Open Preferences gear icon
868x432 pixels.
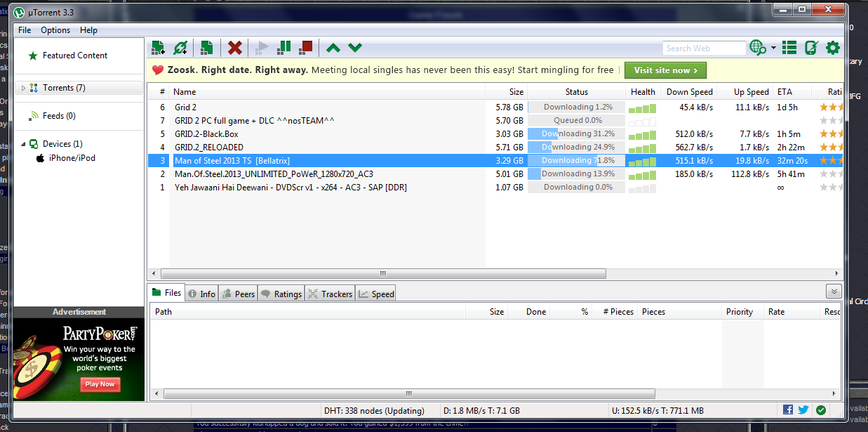point(833,48)
